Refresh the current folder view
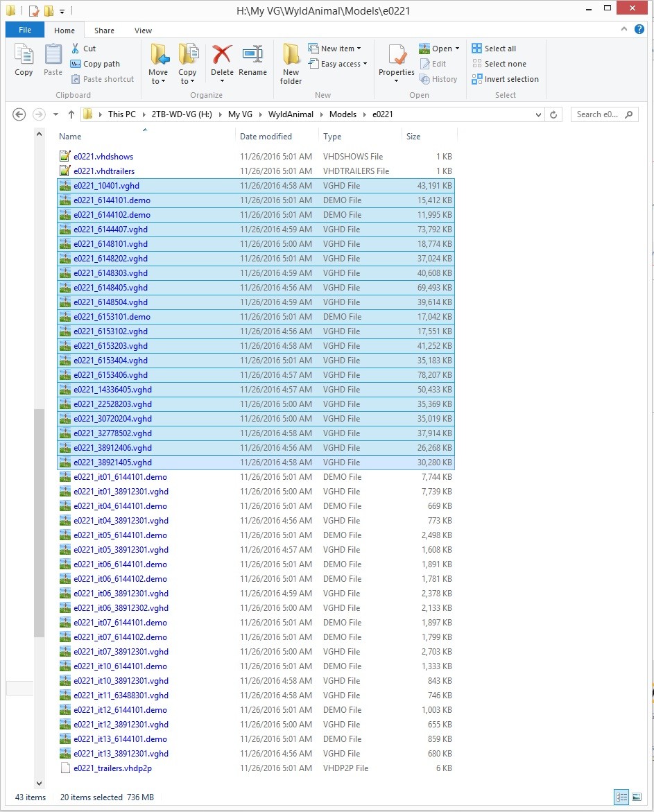Image resolution: width=654 pixels, height=812 pixels. pyautogui.click(x=553, y=114)
